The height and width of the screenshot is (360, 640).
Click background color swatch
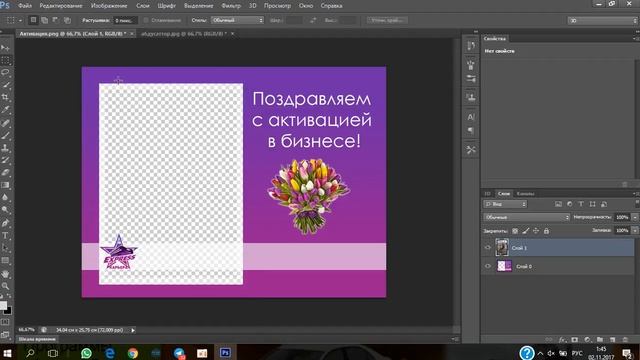click(8, 311)
